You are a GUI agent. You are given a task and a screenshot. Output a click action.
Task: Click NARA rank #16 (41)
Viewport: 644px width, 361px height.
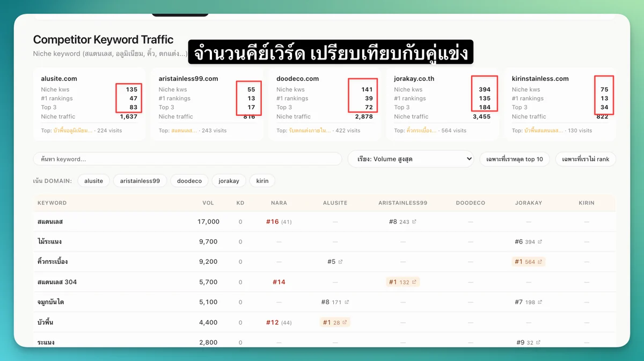click(279, 222)
